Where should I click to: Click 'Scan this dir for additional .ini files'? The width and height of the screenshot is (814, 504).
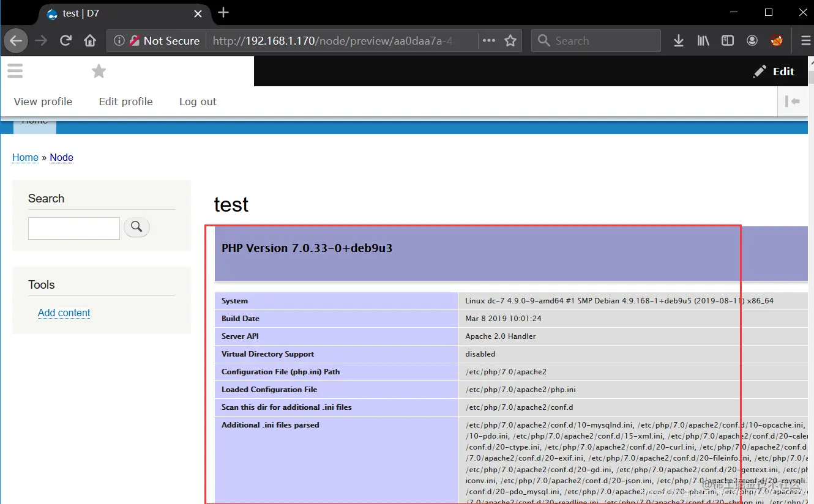point(286,407)
